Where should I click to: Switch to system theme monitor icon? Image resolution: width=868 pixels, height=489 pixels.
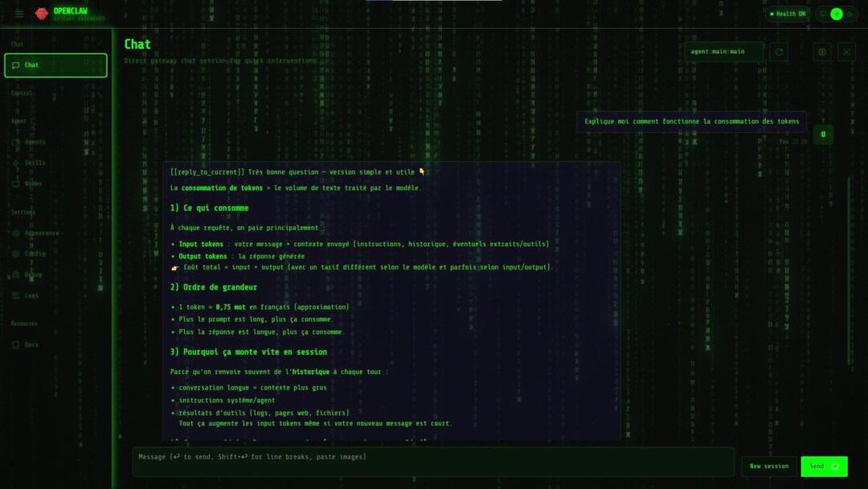pos(823,14)
